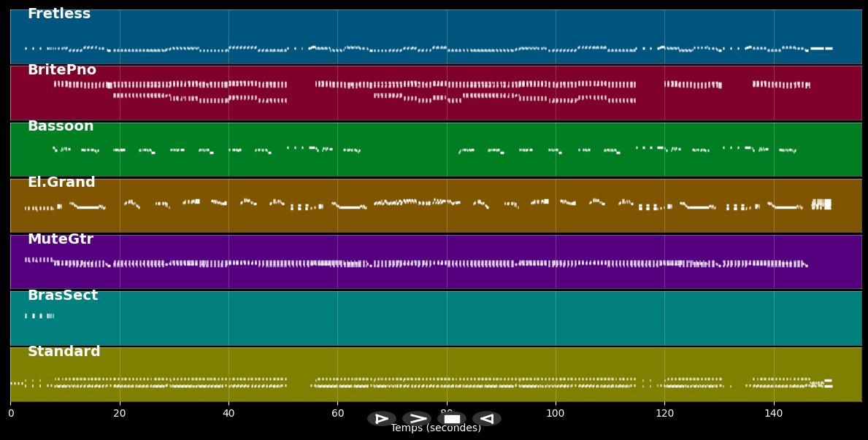Jump to the 20 second axis mark
Screen dimensions: 868x440
coord(120,414)
